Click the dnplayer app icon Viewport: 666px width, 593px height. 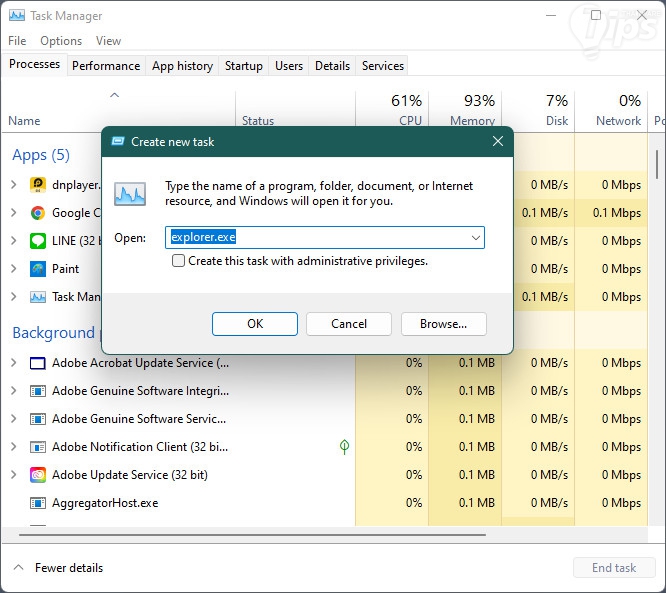(38, 185)
